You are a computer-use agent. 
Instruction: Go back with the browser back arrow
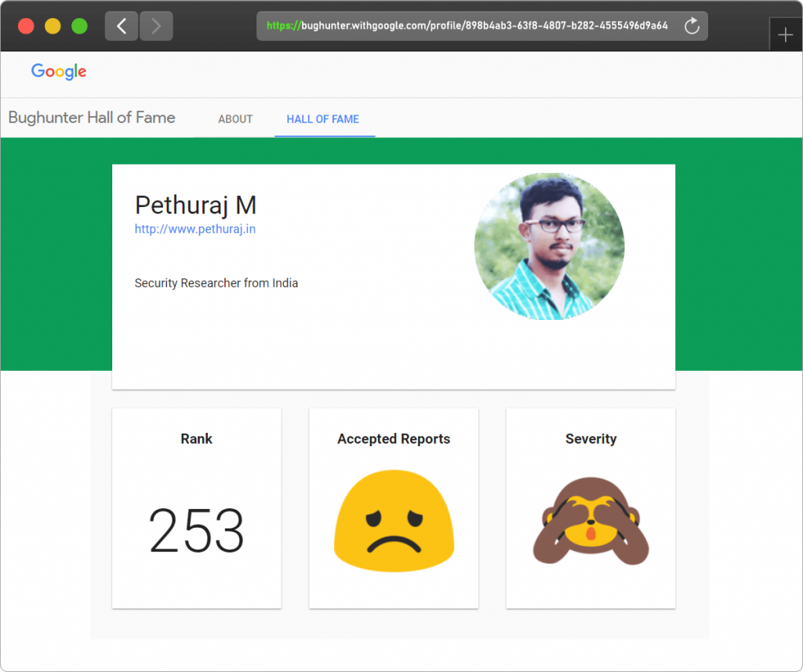pyautogui.click(x=122, y=26)
